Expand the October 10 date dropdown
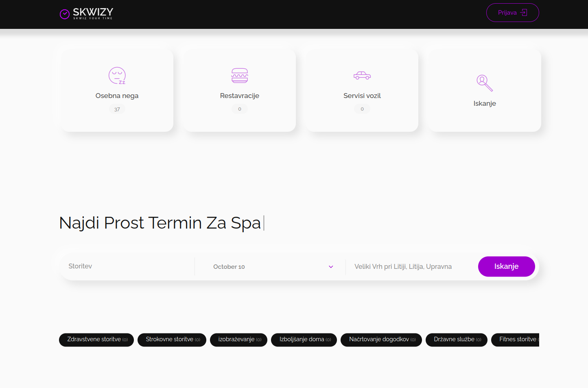 270,267
